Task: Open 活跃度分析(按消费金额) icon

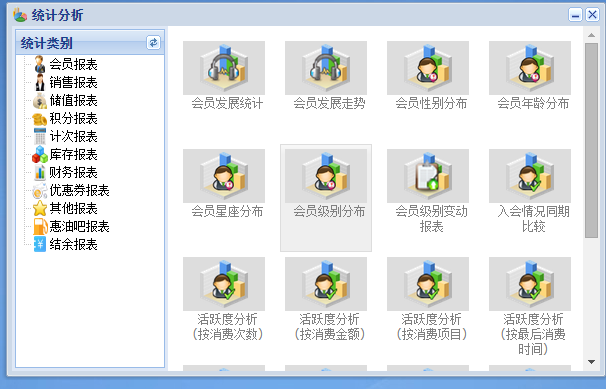Action: click(326, 284)
